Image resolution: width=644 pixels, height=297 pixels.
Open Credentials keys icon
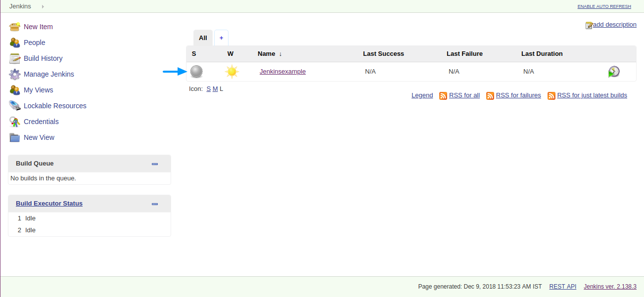coord(15,122)
